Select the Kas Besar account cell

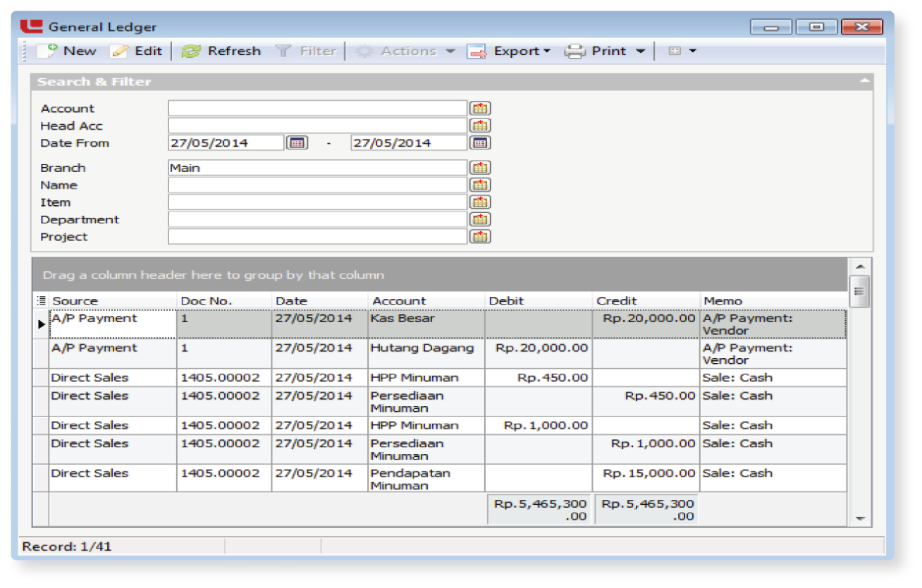point(426,324)
